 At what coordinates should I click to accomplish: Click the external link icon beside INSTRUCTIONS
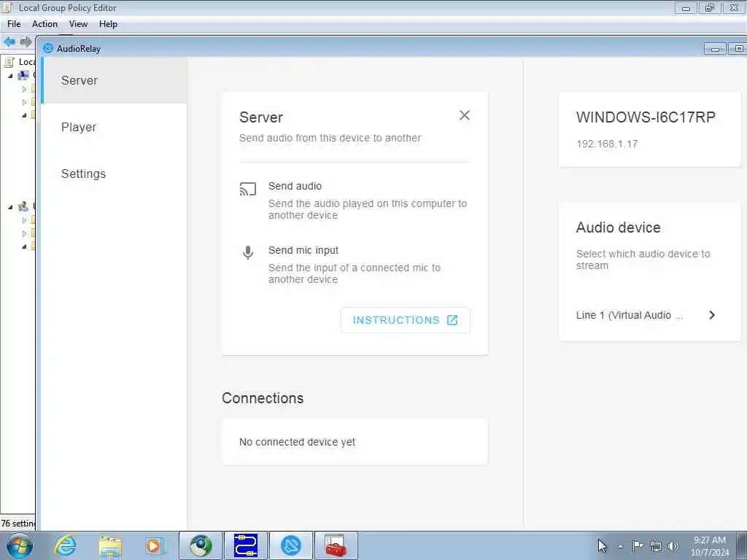click(x=452, y=320)
